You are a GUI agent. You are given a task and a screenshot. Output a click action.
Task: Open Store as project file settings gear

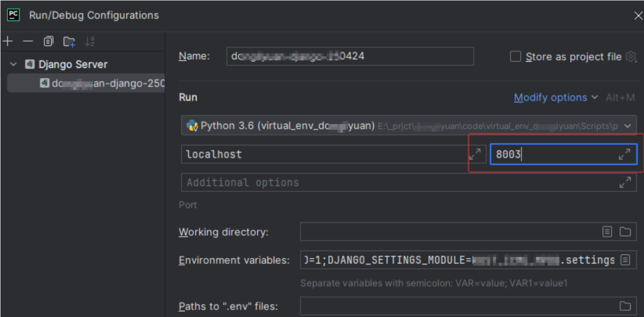pos(631,56)
